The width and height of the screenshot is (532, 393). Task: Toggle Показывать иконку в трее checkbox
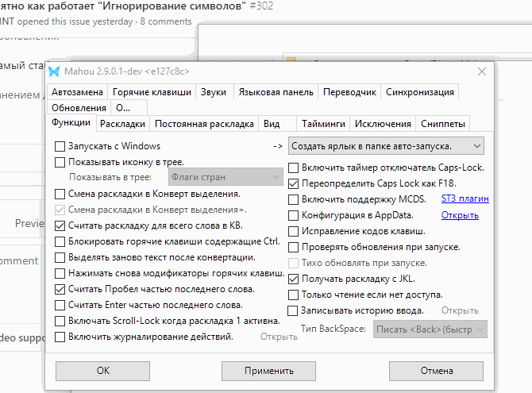[x=60, y=163]
